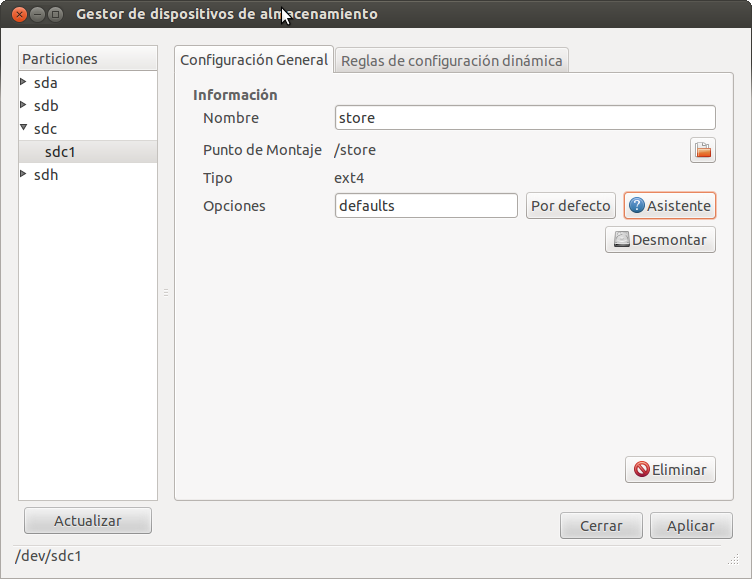Click the Punto de Montaje label
Screen dimensions: 752x579
(262, 150)
